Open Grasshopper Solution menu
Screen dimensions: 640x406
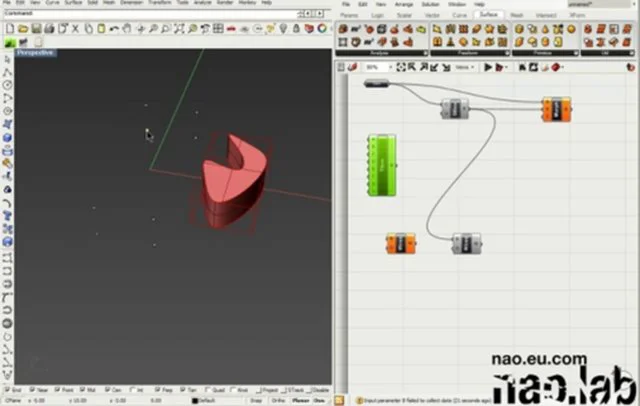pos(430,4)
